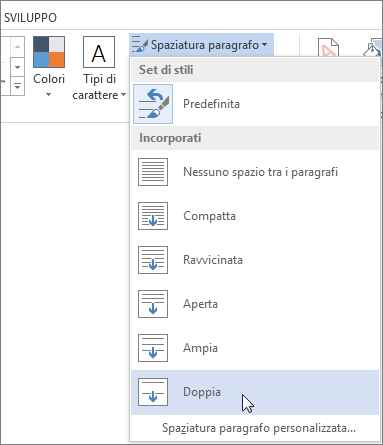The height and width of the screenshot is (445, 383).
Task: Click the Compatta spacing icon
Action: (x=153, y=216)
